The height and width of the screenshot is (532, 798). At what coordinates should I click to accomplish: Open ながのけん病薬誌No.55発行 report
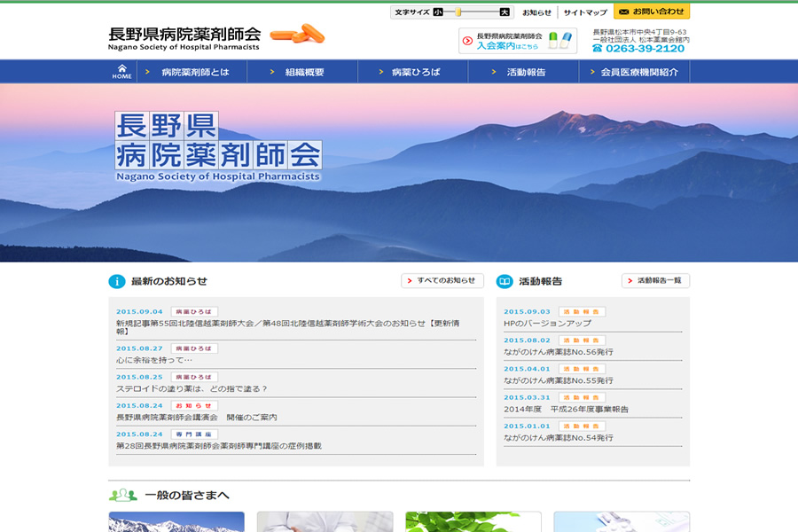pos(559,380)
